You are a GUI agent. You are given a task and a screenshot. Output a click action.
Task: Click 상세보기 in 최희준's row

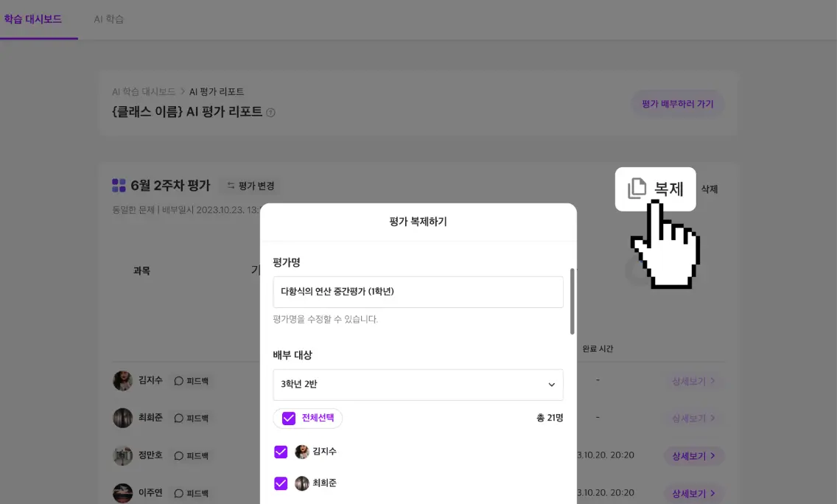693,418
